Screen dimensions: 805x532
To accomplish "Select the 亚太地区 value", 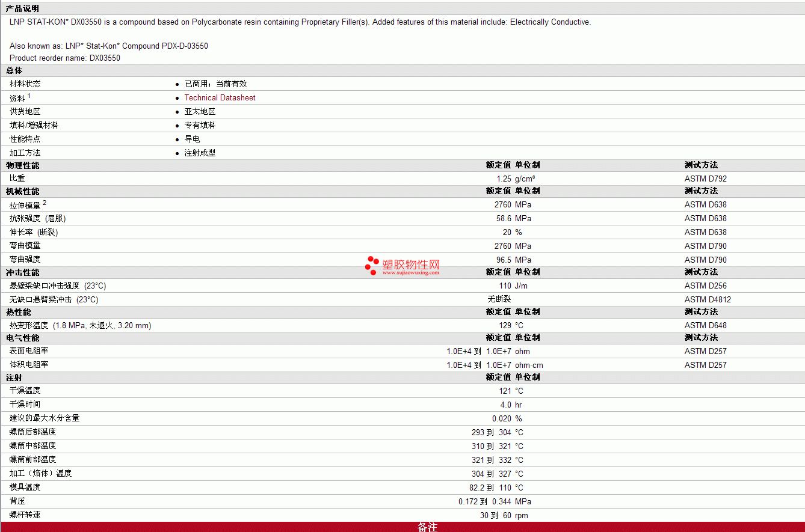I will tap(200, 112).
